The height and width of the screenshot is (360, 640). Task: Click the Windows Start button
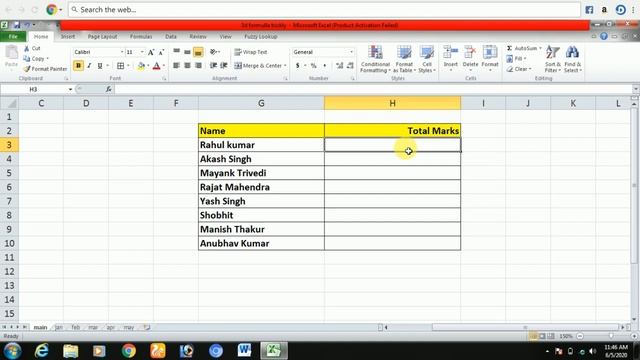tap(12, 351)
